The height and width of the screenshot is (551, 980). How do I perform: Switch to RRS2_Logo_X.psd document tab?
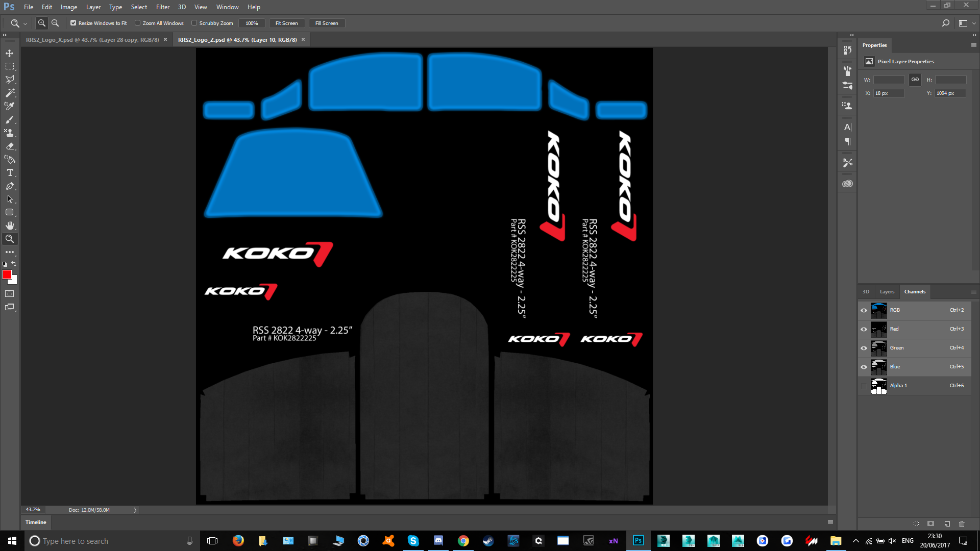(92, 40)
